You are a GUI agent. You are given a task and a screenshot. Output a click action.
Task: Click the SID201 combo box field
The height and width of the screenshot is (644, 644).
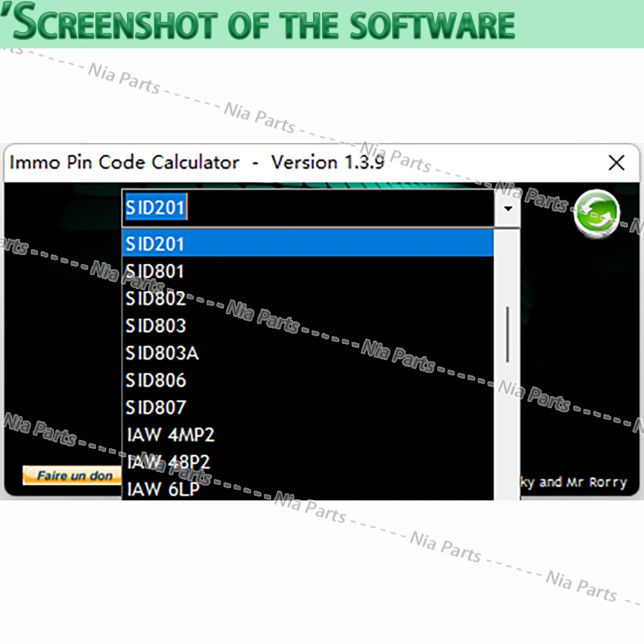pyautogui.click(x=308, y=208)
